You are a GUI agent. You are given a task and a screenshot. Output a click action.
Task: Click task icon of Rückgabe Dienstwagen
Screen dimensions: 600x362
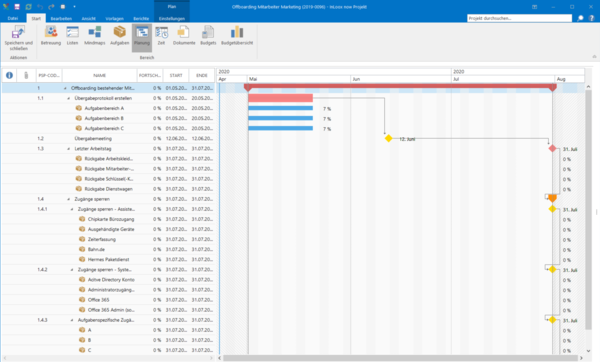(x=78, y=189)
